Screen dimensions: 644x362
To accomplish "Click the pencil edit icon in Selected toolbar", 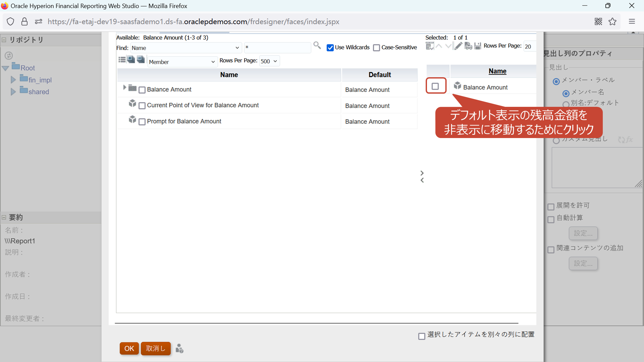I will tap(458, 46).
